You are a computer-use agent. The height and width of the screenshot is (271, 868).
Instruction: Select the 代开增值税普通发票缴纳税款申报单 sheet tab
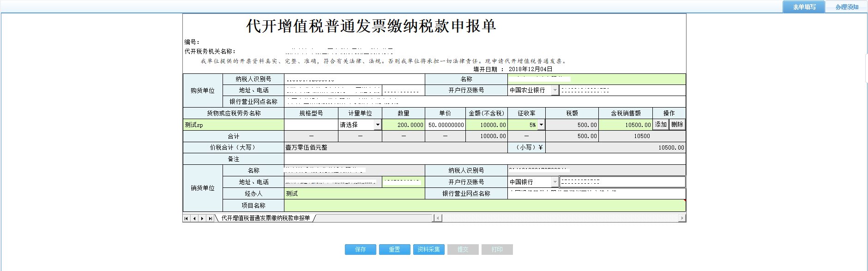(265, 218)
